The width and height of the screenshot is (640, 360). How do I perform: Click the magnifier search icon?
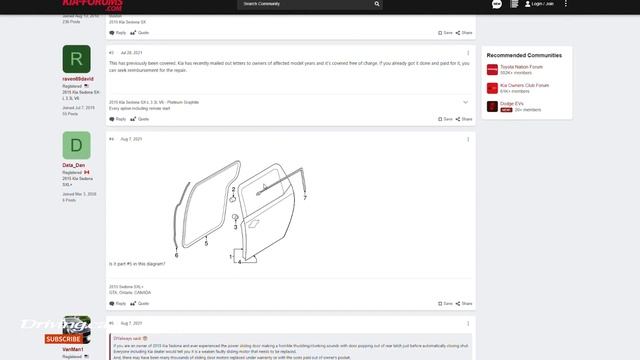377,4
